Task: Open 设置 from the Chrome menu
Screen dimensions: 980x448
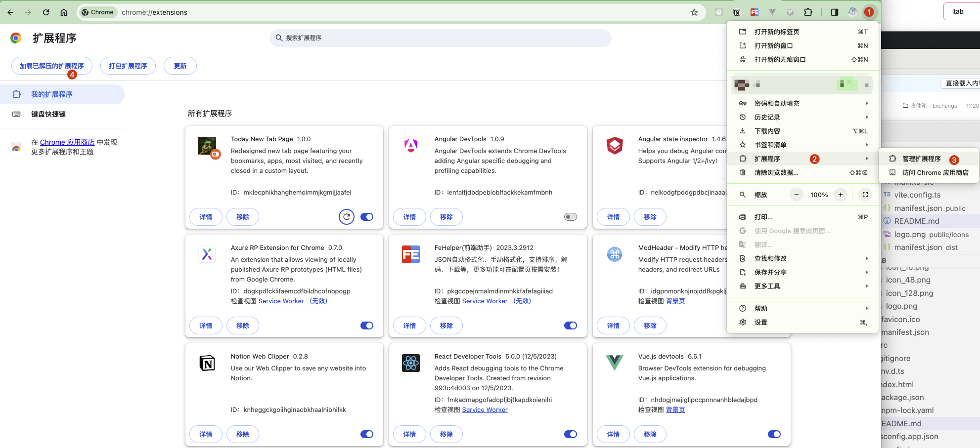Action: coord(802,322)
